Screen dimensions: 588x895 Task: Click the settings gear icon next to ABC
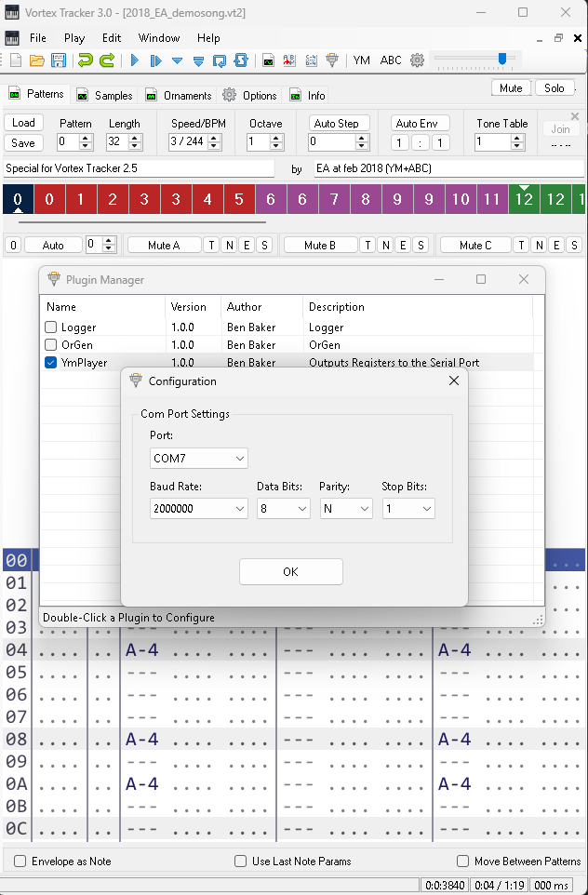417,60
